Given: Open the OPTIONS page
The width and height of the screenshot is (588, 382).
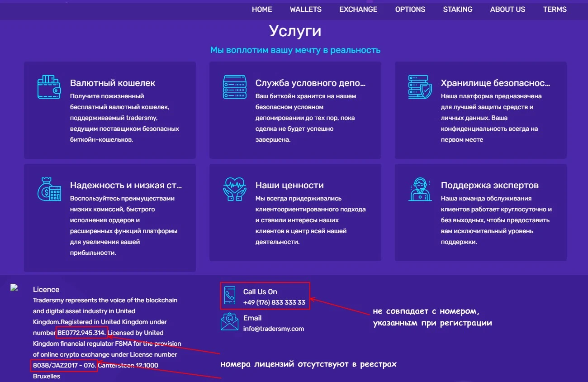Looking at the screenshot, I should (410, 9).
